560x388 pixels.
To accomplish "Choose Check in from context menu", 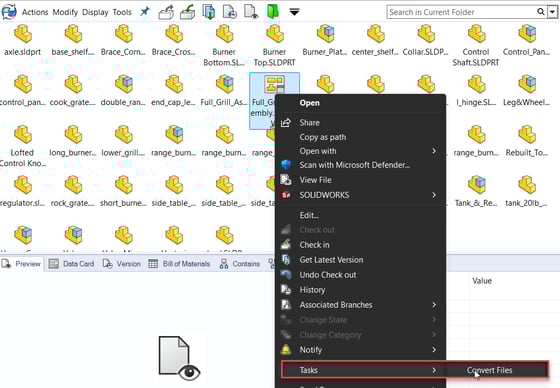I will (x=361, y=245).
